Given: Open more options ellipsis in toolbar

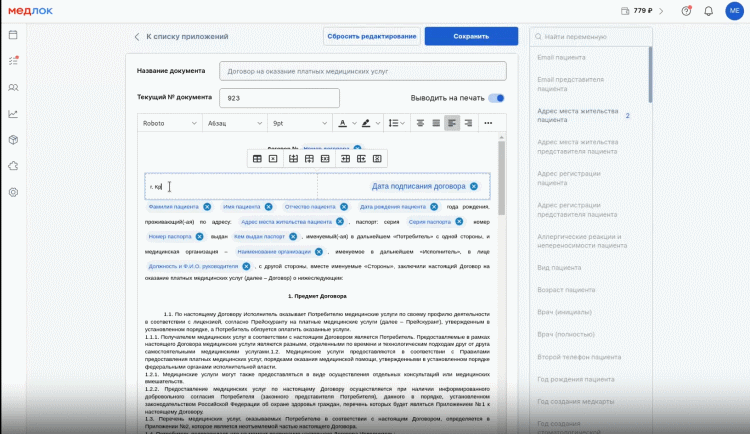Looking at the screenshot, I should coord(488,123).
